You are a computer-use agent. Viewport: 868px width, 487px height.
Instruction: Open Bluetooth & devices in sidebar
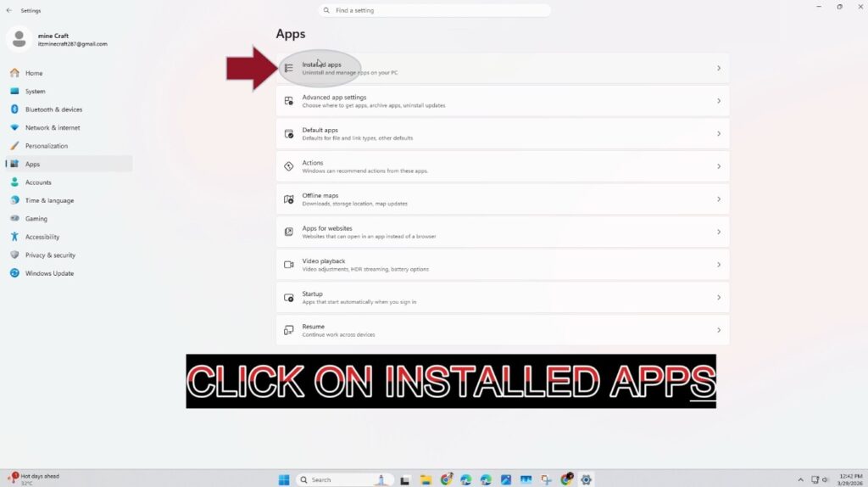(x=53, y=109)
